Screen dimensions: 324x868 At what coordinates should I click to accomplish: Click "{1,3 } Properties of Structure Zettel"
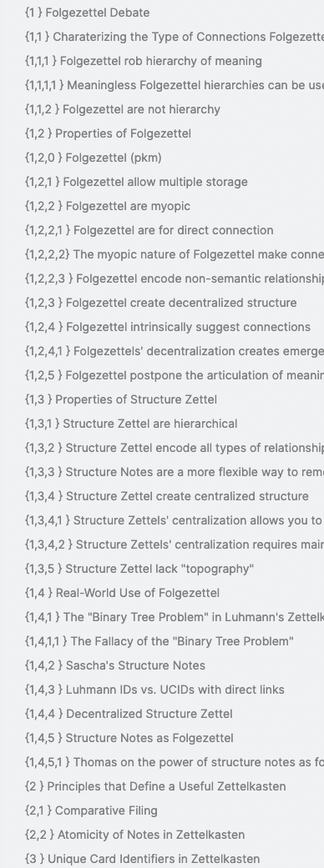(121, 399)
